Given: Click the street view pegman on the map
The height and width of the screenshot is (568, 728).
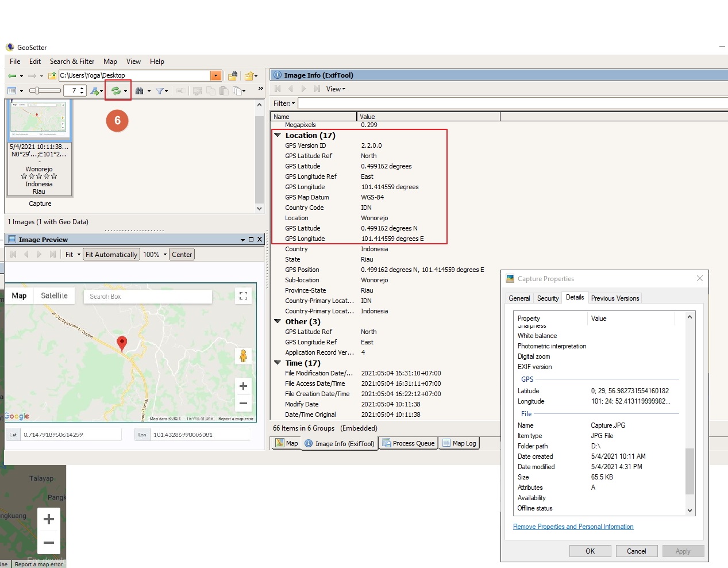Looking at the screenshot, I should [244, 356].
